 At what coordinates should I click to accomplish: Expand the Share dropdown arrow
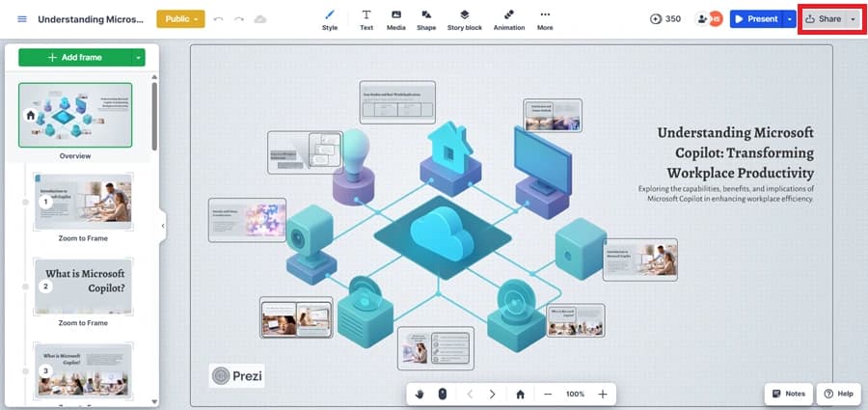854,19
